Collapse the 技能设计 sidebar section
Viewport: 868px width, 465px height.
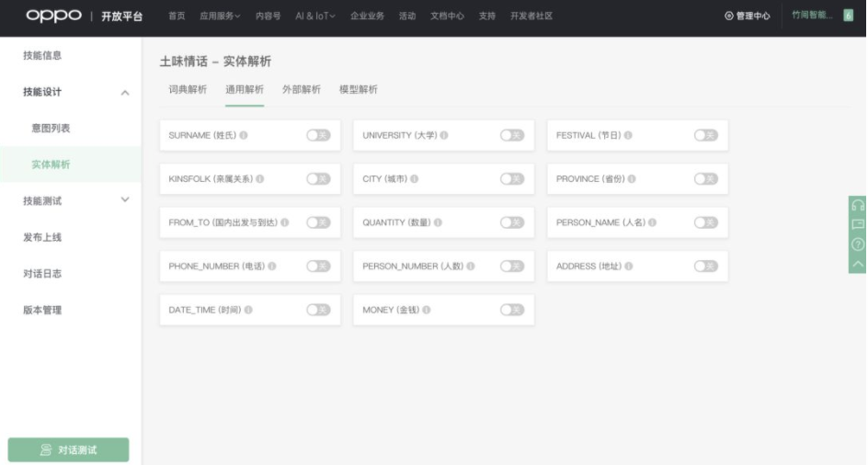pyautogui.click(x=125, y=92)
